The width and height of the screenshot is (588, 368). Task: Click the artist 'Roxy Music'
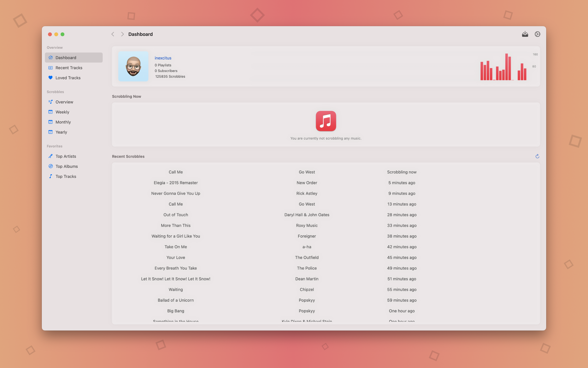pos(307,225)
